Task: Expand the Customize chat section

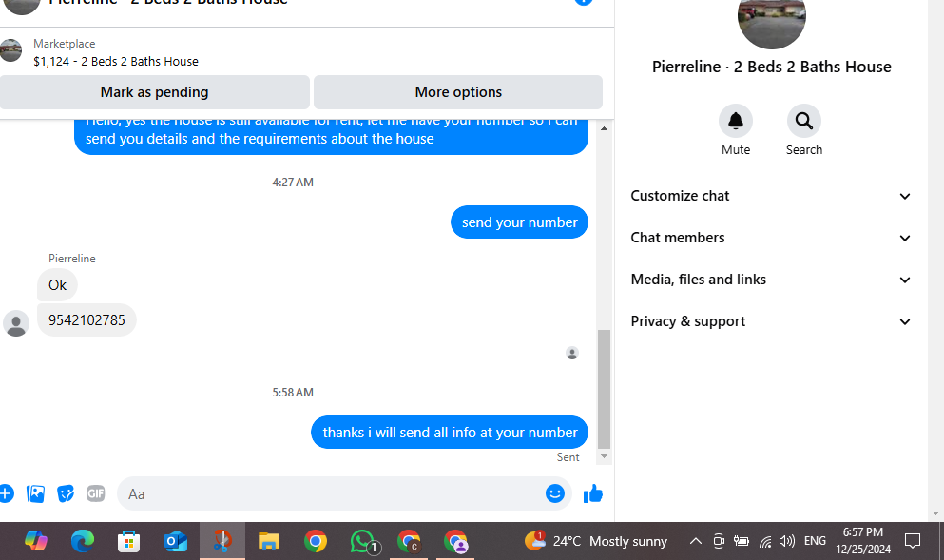Action: [770, 196]
